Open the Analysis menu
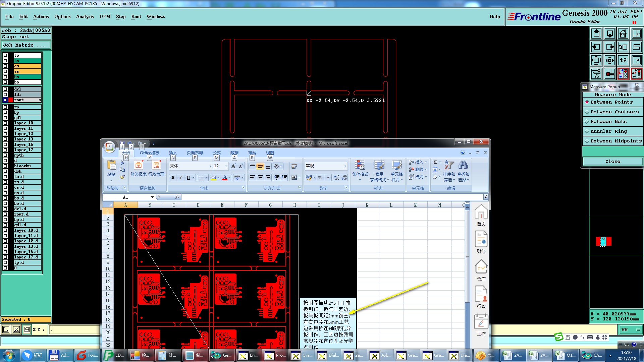This screenshot has width=644, height=362. (85, 16)
